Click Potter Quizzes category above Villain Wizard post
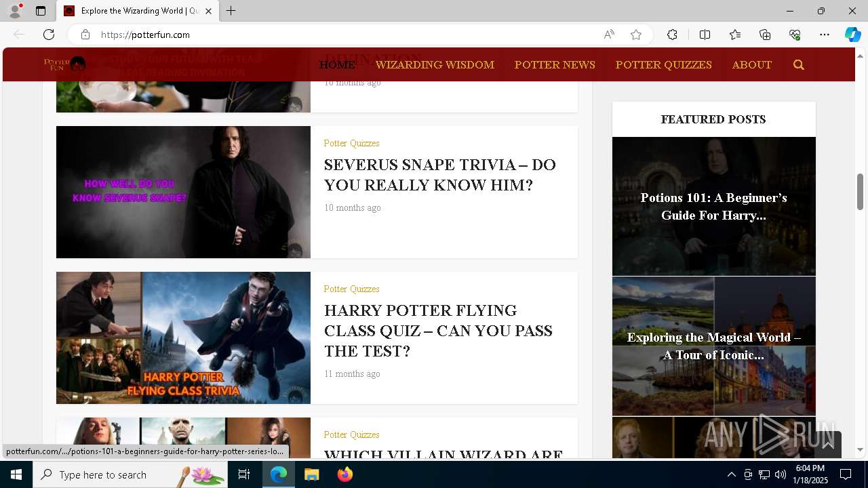 point(351,434)
